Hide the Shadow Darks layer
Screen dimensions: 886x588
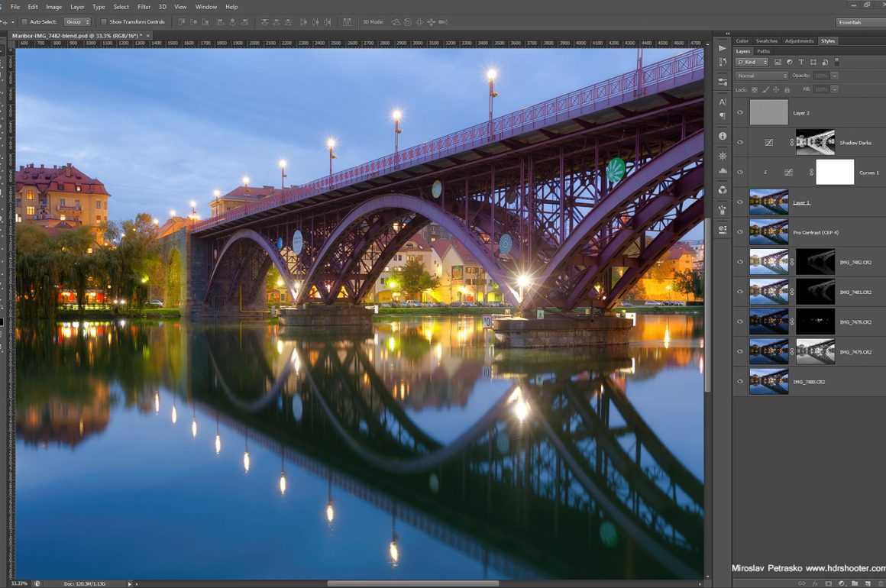(739, 142)
